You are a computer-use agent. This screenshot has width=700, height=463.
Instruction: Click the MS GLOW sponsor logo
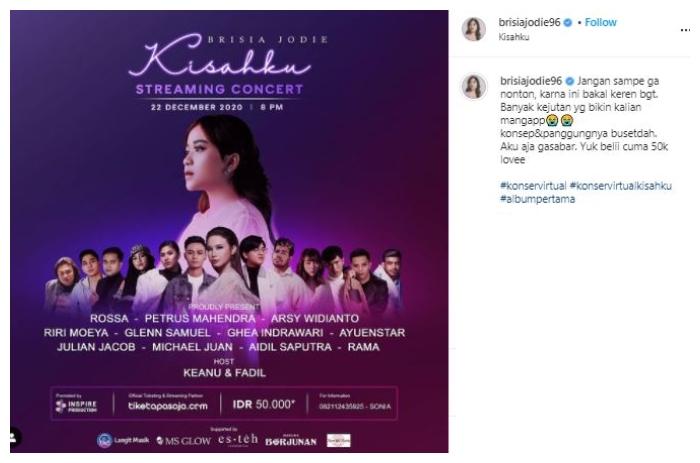click(183, 441)
